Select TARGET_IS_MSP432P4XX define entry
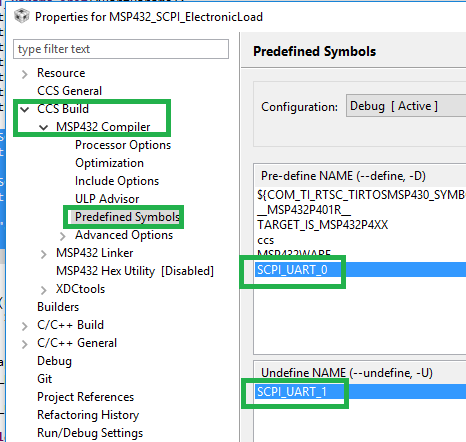The image size is (466, 442). tap(323, 225)
